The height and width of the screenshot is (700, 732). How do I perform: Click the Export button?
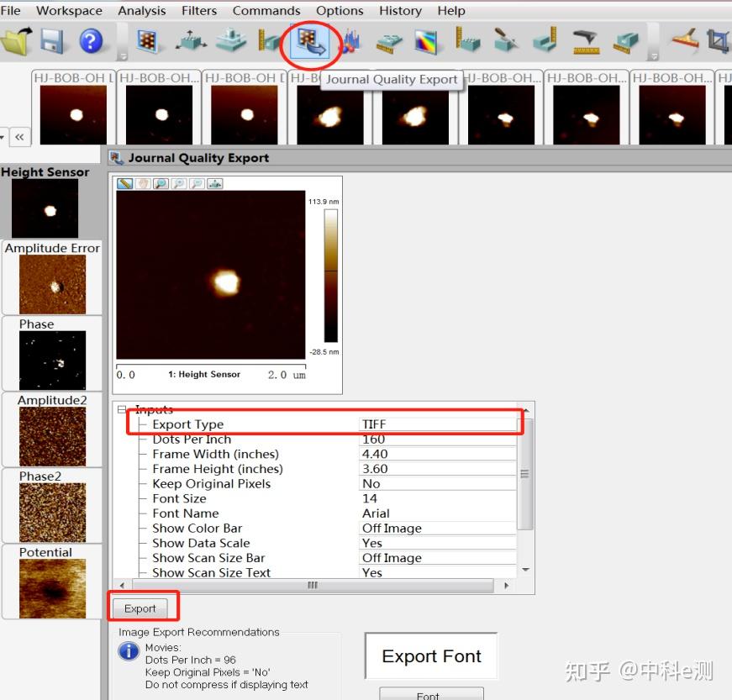tap(140, 608)
